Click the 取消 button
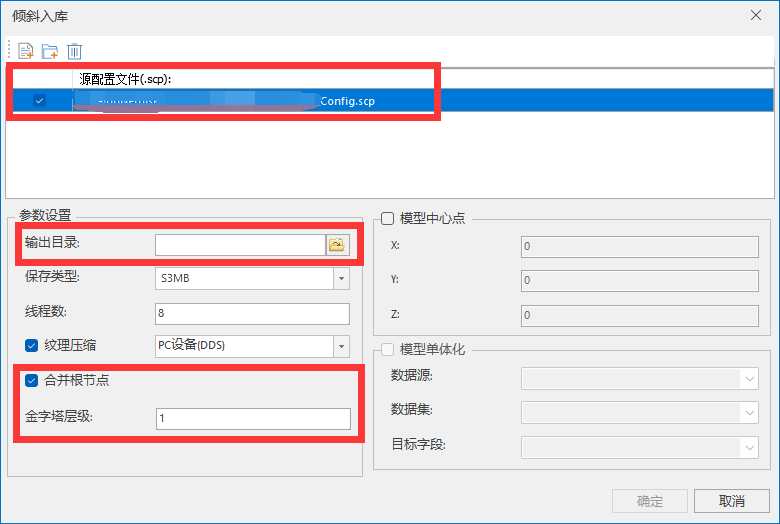The width and height of the screenshot is (780, 524). click(x=732, y=501)
